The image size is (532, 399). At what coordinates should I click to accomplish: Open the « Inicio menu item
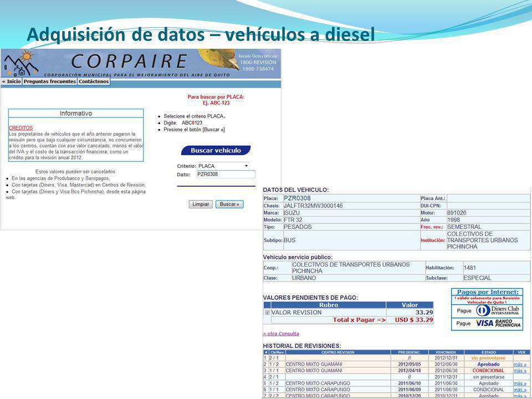(x=12, y=81)
